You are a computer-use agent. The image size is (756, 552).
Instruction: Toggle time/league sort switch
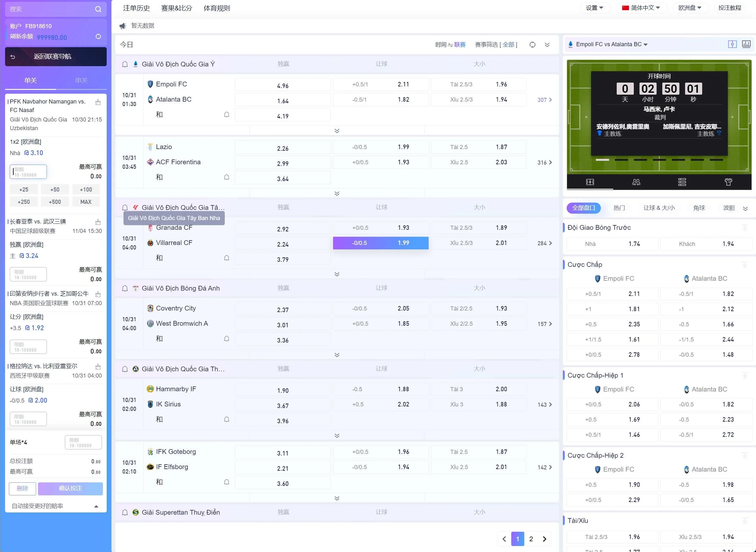tap(450, 44)
